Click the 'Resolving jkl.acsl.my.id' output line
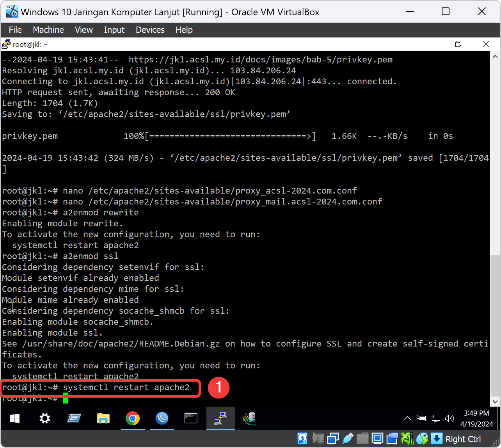The image size is (501, 448). click(149, 71)
